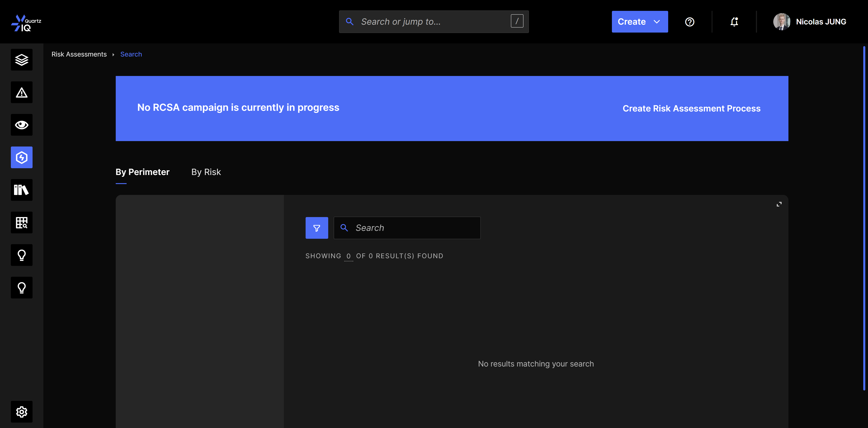Open the upper lightbulb sidebar icon

(x=21, y=255)
